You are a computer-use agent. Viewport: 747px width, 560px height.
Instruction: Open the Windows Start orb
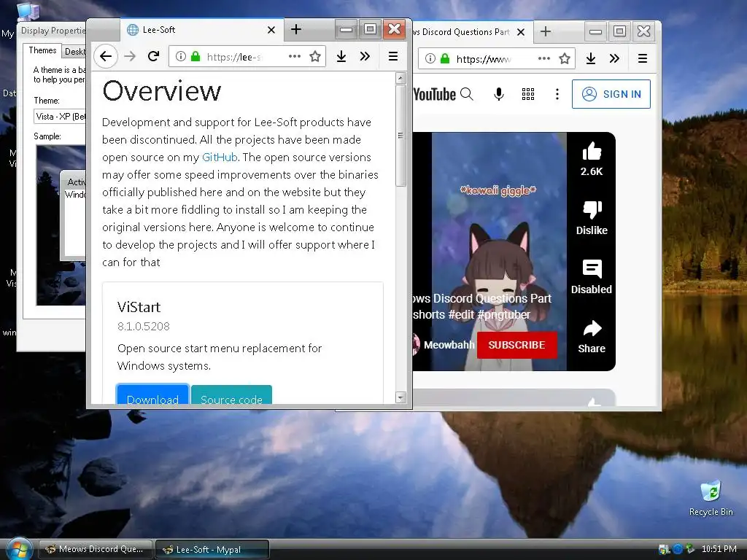pyautogui.click(x=19, y=548)
